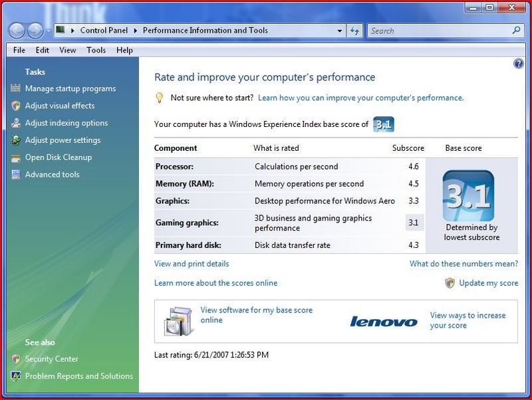Open the View menu

point(68,50)
